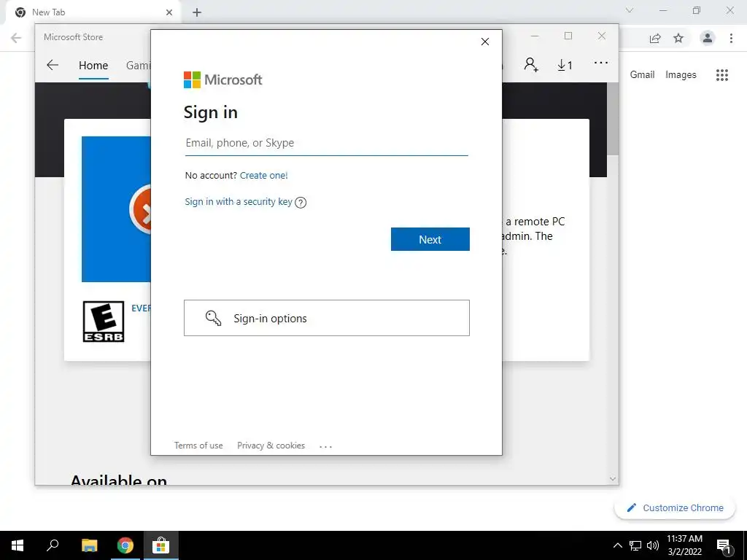The height and width of the screenshot is (560, 747).
Task: Switch to the Home tab in Microsoft Store
Action: pos(93,65)
